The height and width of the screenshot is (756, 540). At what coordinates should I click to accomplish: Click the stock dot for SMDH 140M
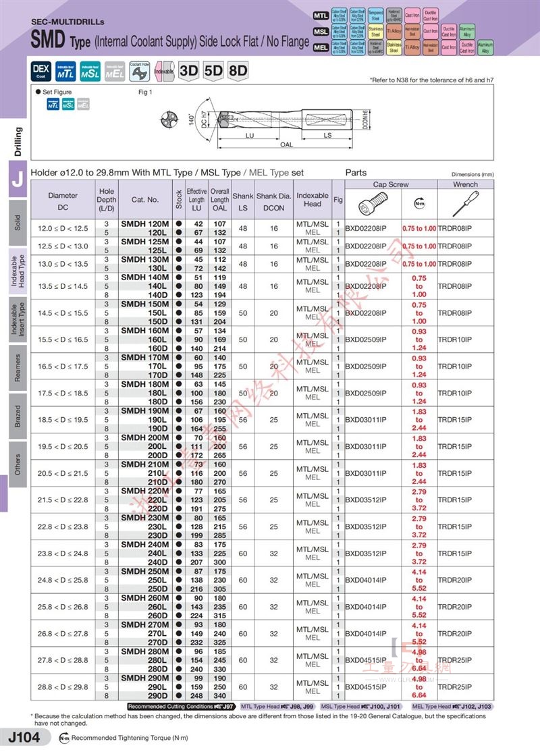pos(179,277)
